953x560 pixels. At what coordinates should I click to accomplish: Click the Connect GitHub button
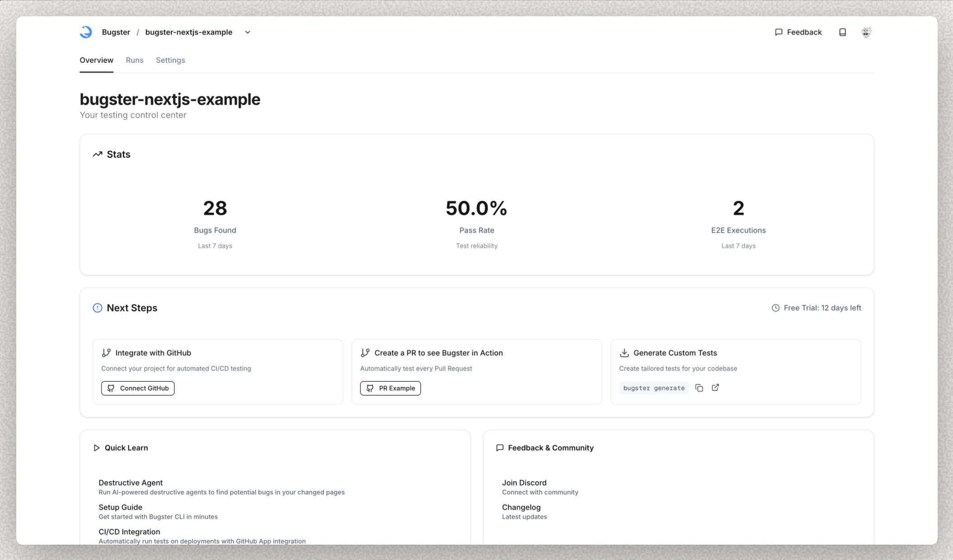coord(138,388)
